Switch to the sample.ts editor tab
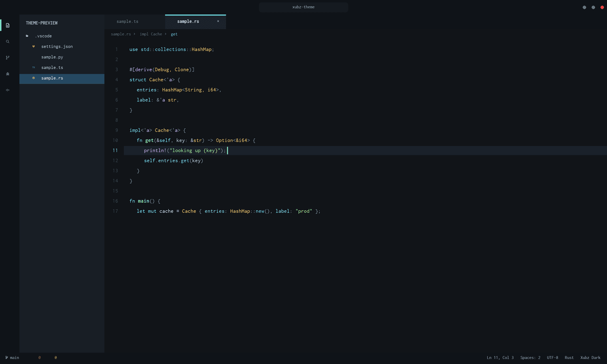This screenshot has width=607, height=364. [135, 22]
